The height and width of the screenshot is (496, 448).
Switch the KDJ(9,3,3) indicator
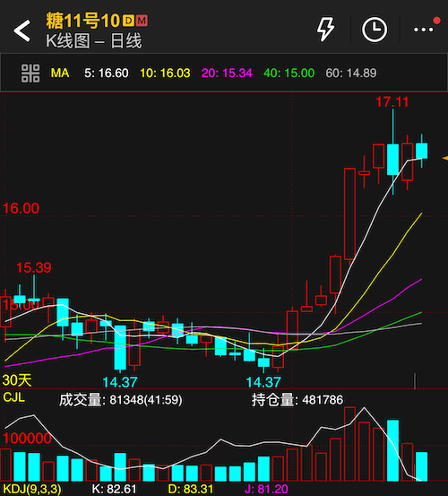click(32, 489)
